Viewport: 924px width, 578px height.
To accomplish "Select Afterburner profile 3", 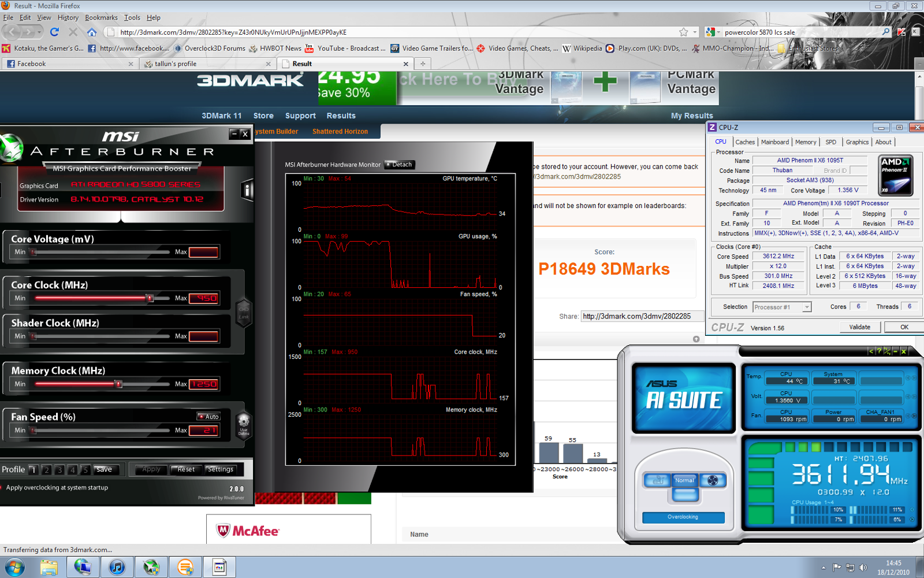I will 59,470.
